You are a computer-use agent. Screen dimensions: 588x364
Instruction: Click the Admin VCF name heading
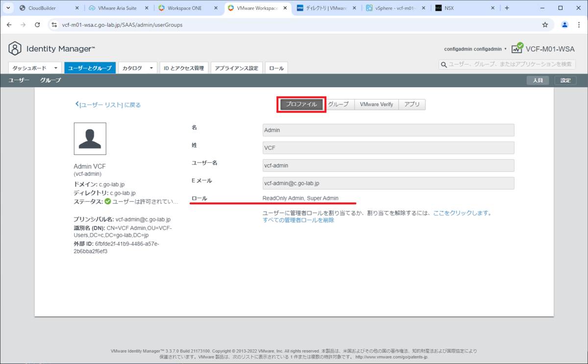[90, 166]
